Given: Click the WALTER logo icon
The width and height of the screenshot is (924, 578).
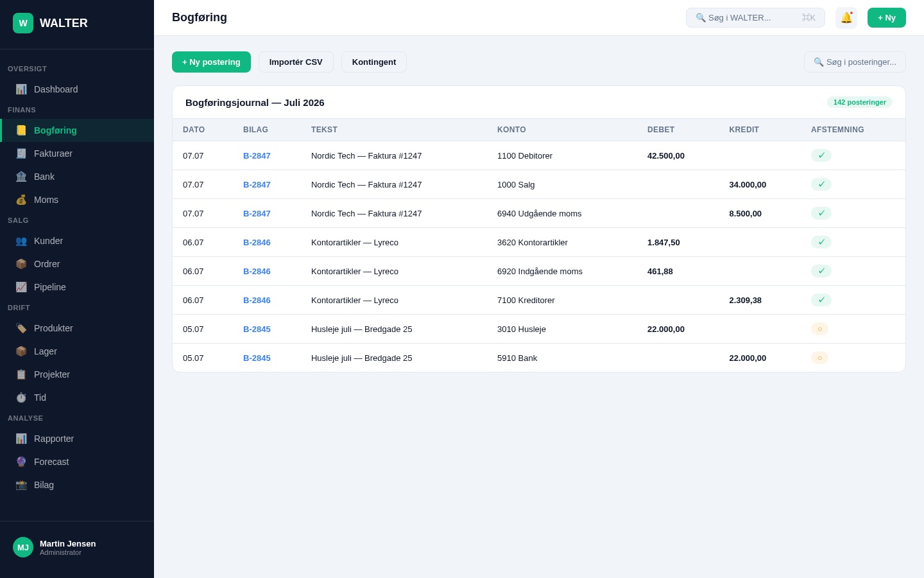Looking at the screenshot, I should click(x=23, y=23).
